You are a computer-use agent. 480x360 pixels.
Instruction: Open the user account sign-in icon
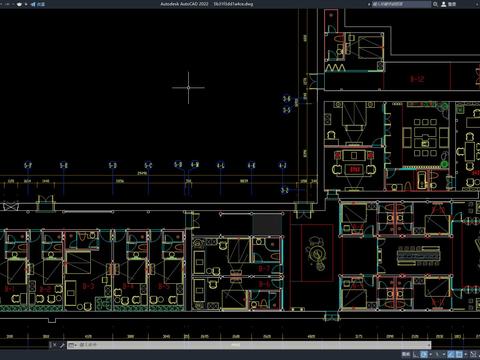(444, 4)
